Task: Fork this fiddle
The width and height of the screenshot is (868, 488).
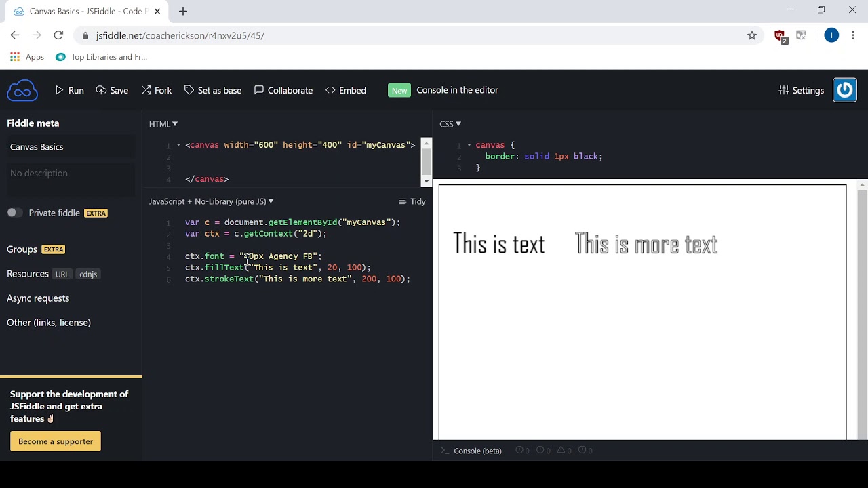Action: pos(156,90)
